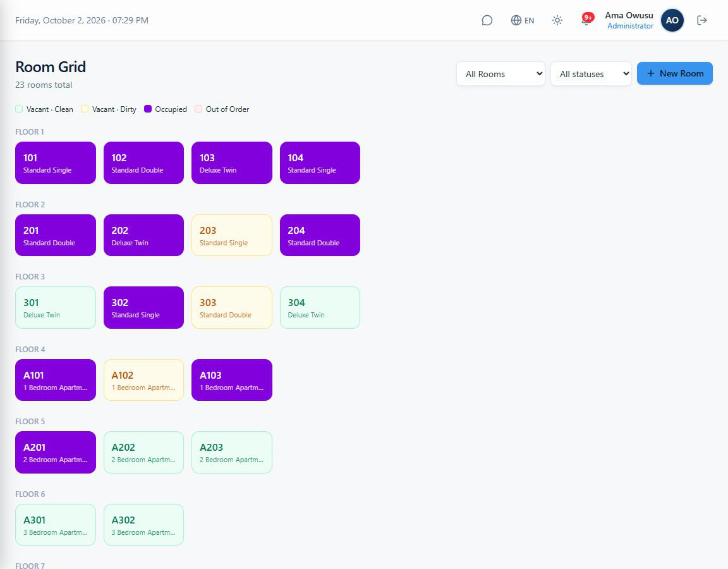
Task: Switch language via the EN globe icon
Action: coord(523,20)
